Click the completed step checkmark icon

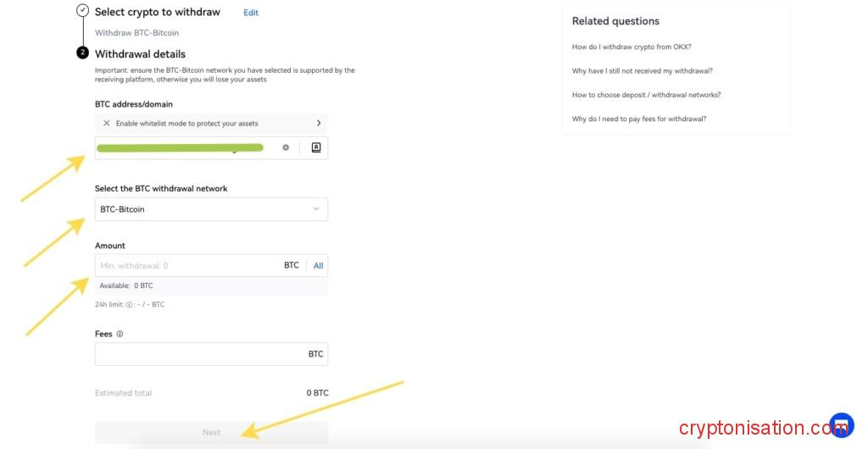click(x=82, y=11)
